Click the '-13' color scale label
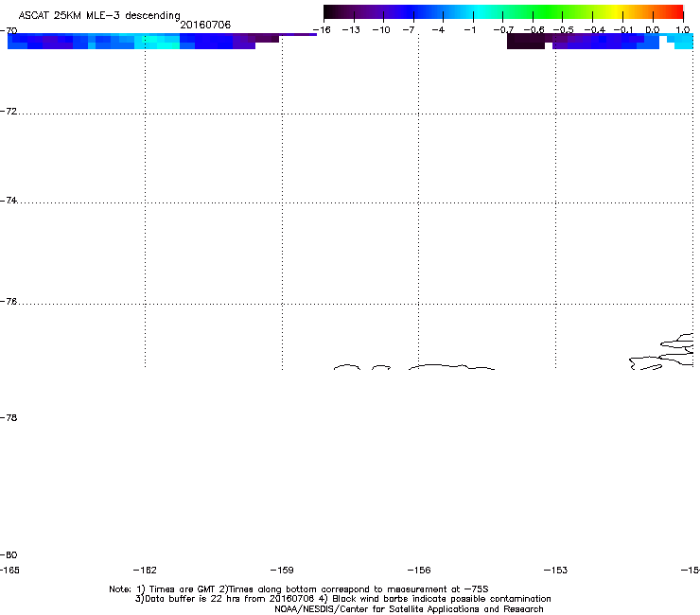The height and width of the screenshot is (615, 700). (x=351, y=30)
